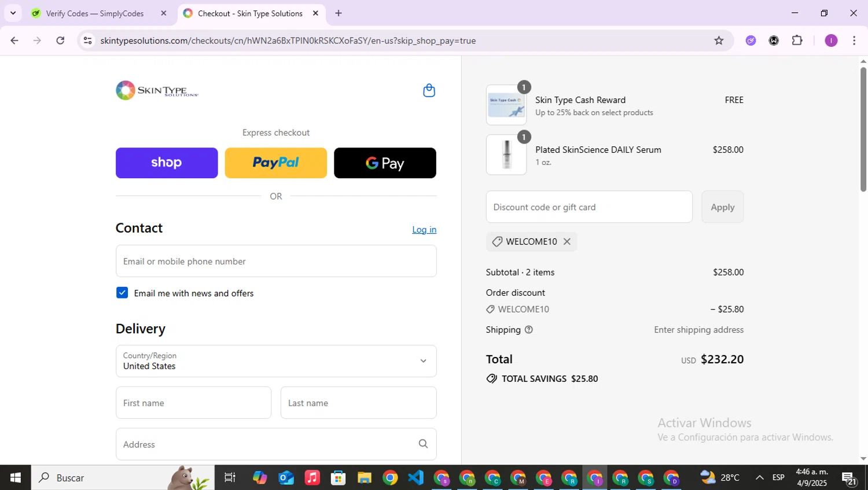Image resolution: width=868 pixels, height=490 pixels.
Task: Close the Verify Codes SimplyCodes tab
Action: pos(164,13)
